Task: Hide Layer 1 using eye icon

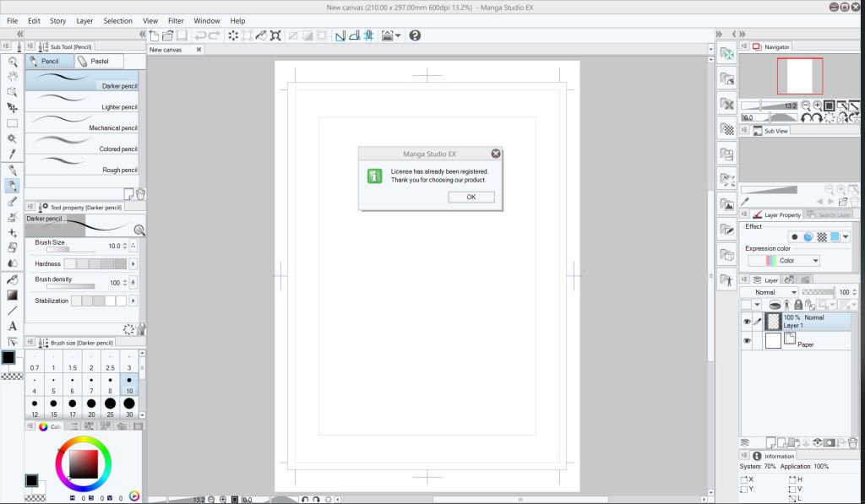Action: [747, 322]
